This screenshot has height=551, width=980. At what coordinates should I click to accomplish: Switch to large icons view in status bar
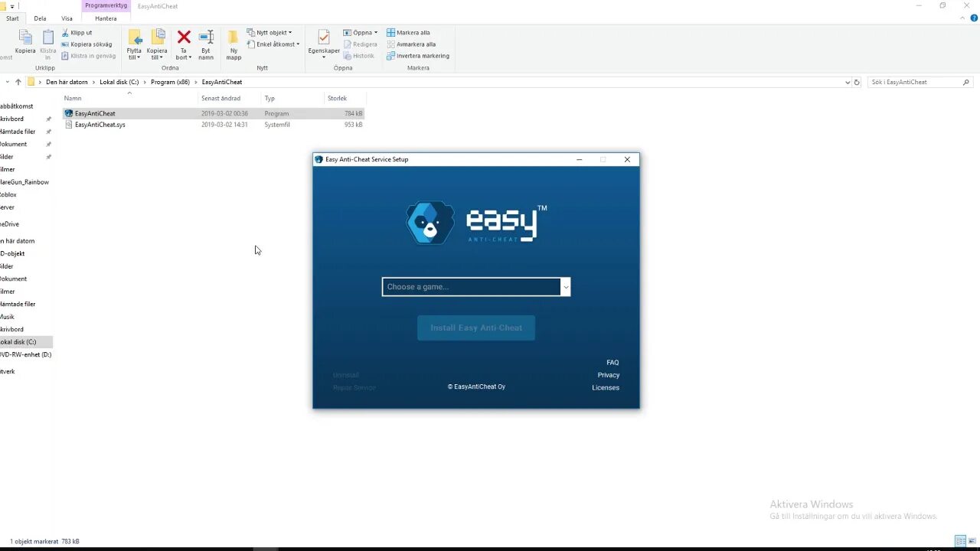(972, 541)
